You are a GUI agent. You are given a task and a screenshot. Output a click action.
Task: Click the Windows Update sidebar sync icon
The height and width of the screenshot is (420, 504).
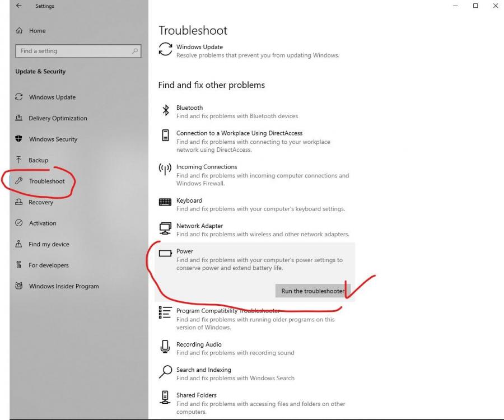coord(19,97)
